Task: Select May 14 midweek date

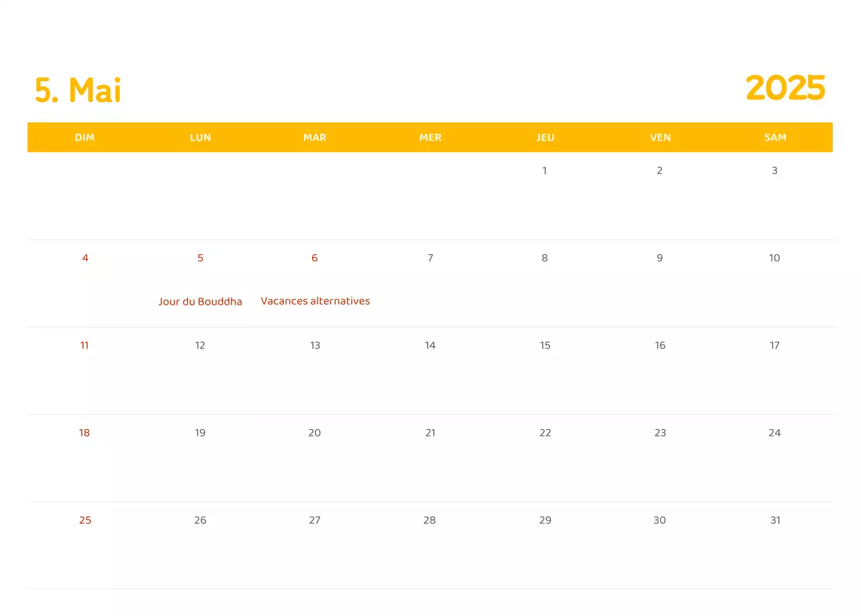Action: tap(430, 345)
